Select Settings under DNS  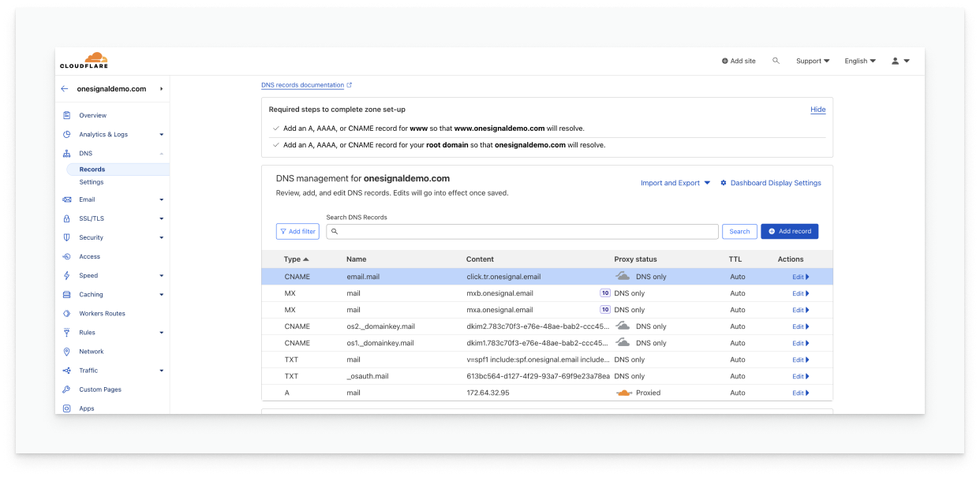pyautogui.click(x=92, y=182)
